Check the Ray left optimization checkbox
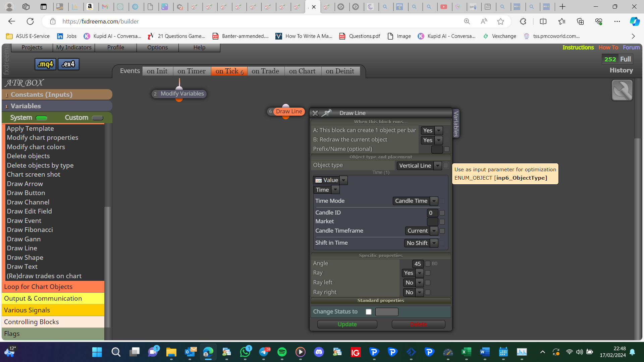 click(x=428, y=283)
